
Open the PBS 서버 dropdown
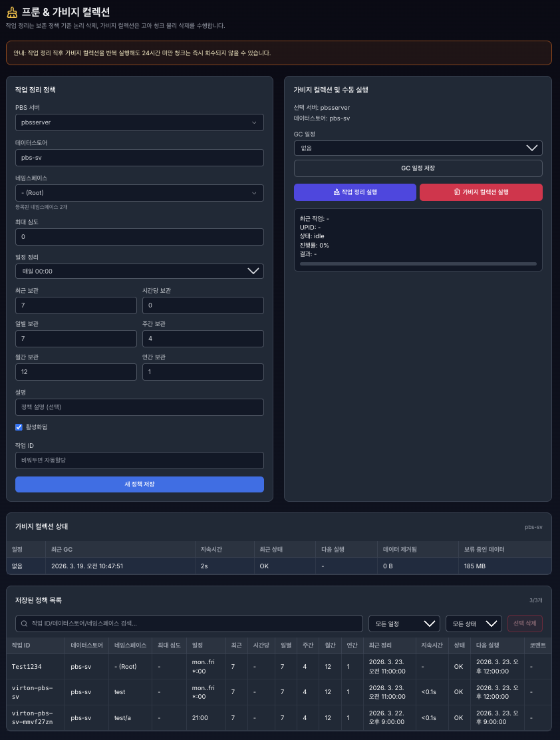[x=139, y=122]
